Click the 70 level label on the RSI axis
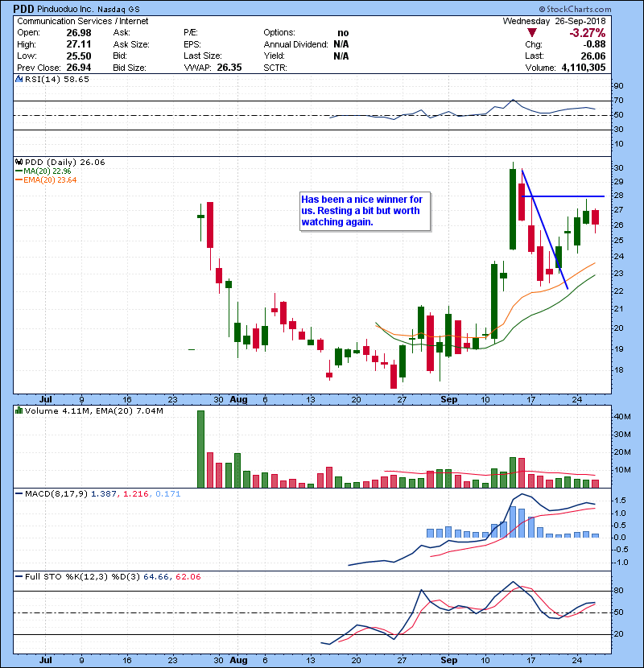644x668 pixels. (x=618, y=101)
